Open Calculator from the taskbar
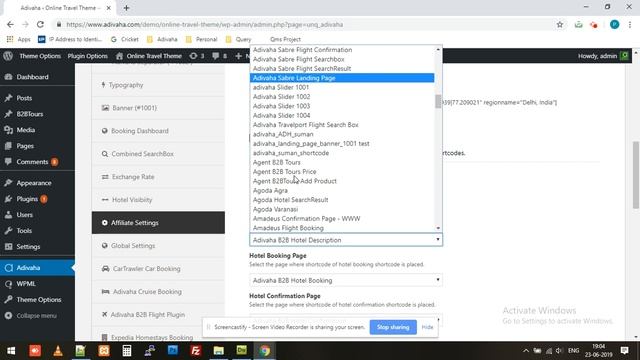The image size is (640, 360). coord(127,351)
